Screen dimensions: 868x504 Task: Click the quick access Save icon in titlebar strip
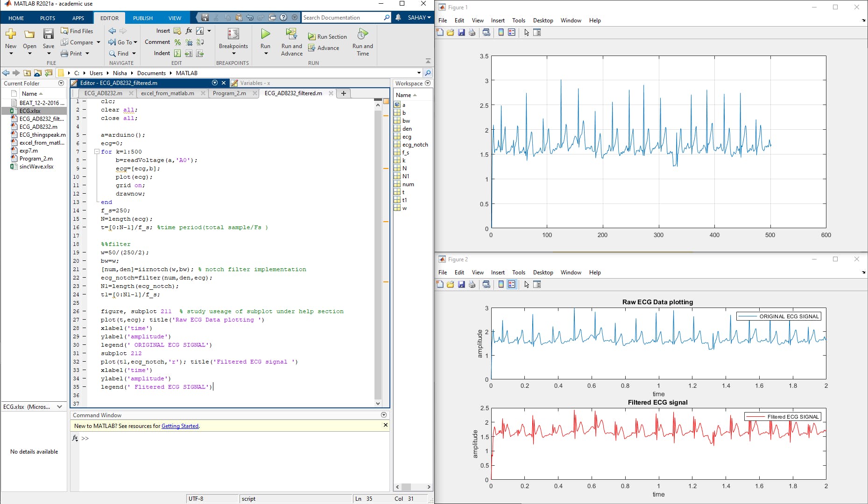pyautogui.click(x=205, y=18)
